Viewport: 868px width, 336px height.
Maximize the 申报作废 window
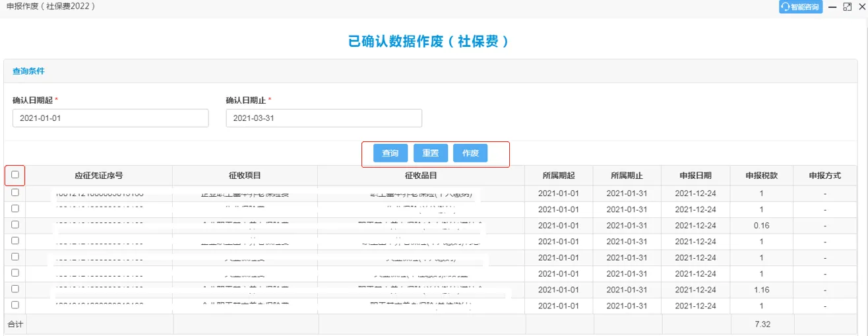[x=848, y=7]
